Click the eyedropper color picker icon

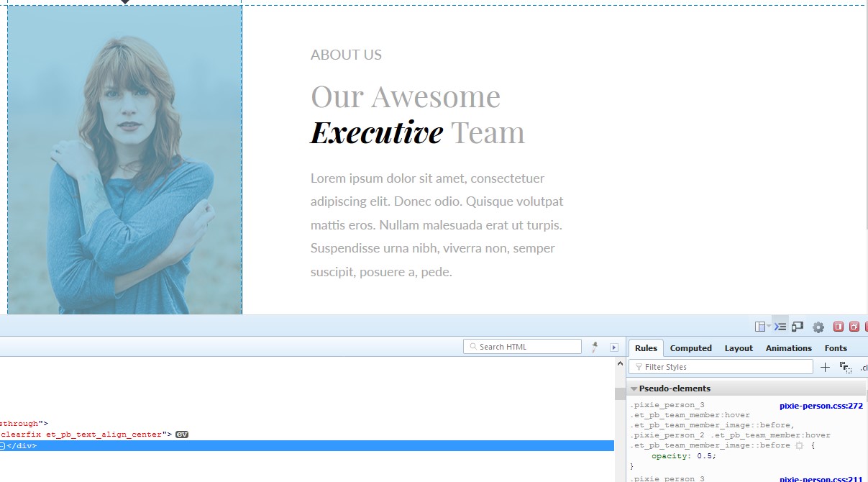595,347
